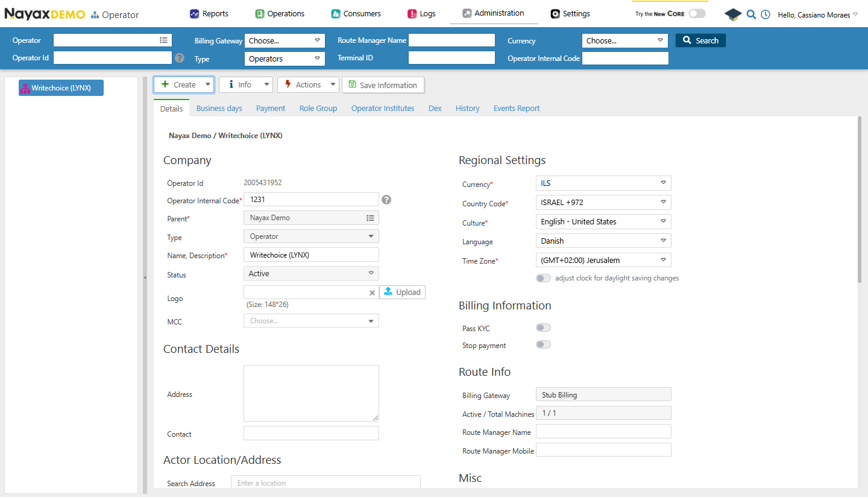The width and height of the screenshot is (868, 497).
Task: Click the Address text area
Action: point(311,393)
